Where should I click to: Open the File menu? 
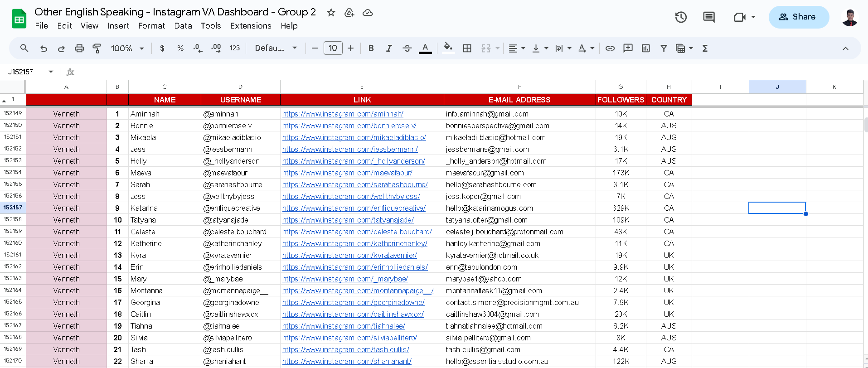point(42,26)
